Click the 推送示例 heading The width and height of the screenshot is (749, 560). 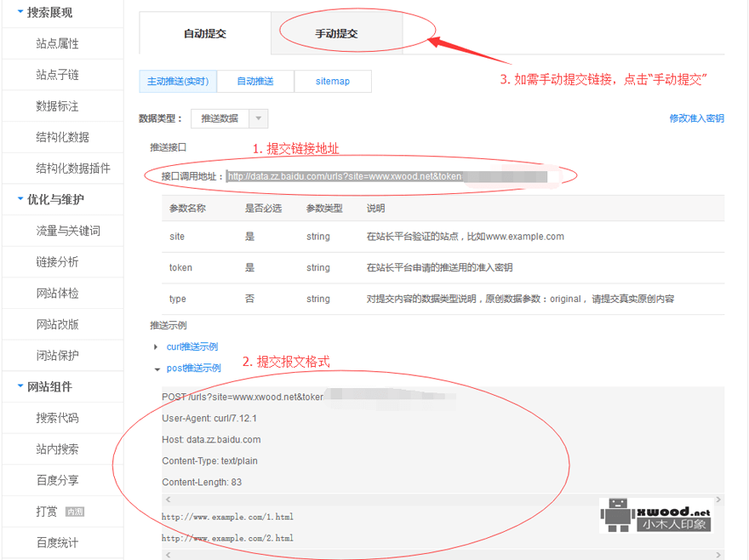coord(169,325)
